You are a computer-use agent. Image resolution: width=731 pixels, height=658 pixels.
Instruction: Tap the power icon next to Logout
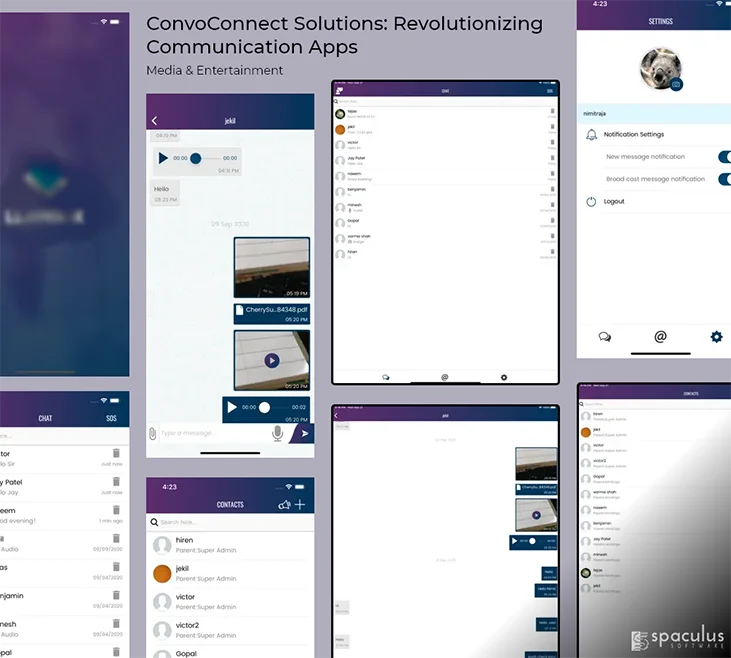pyautogui.click(x=591, y=201)
